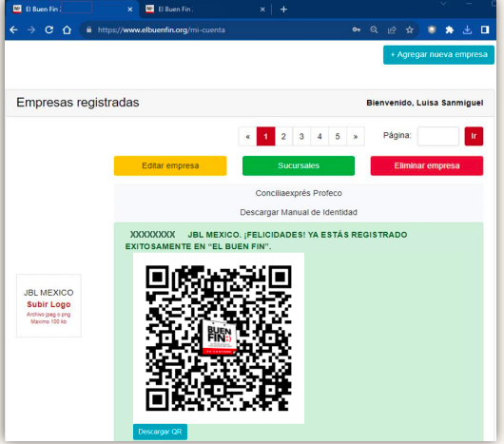
Task: Open the extensions puzzle piece icon
Action: pos(450,29)
